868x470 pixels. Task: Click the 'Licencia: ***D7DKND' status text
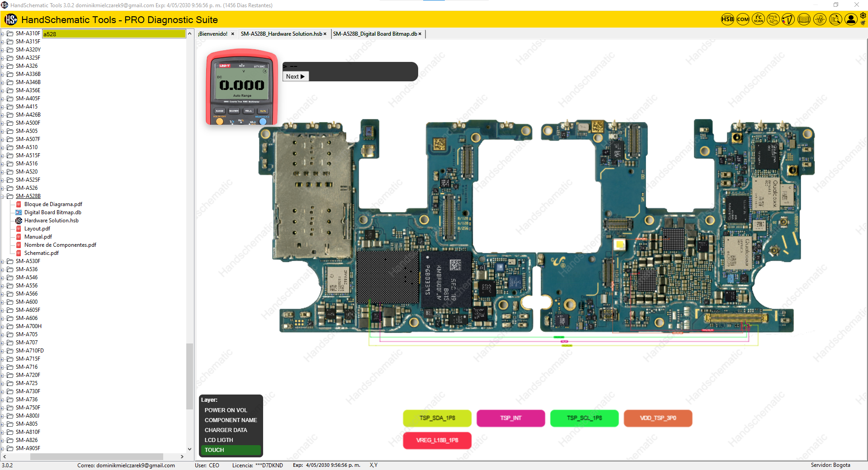(258, 465)
